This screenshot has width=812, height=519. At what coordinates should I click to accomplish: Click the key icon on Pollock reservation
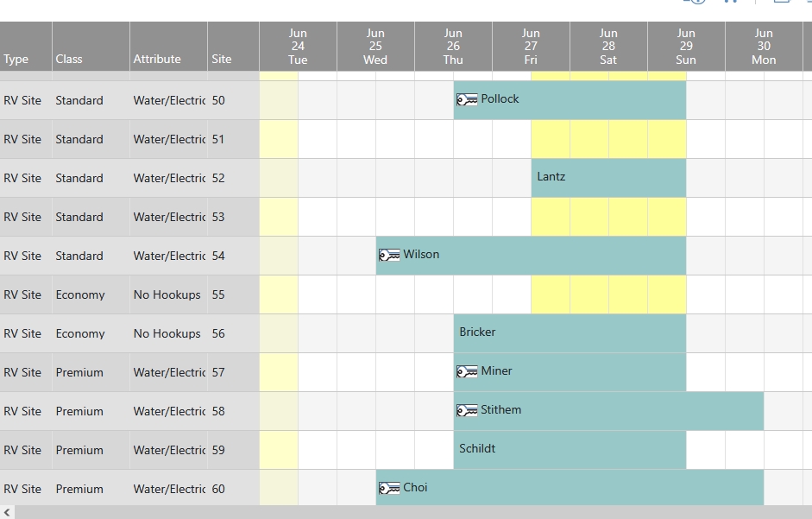467,99
